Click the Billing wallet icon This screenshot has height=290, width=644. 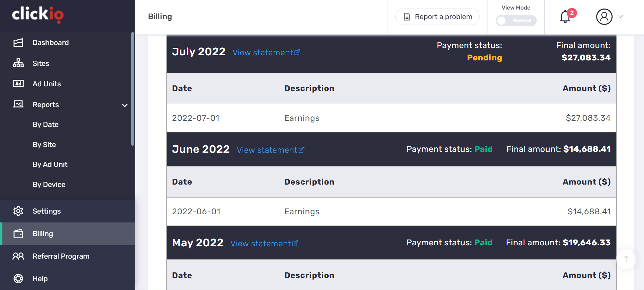[x=18, y=234]
